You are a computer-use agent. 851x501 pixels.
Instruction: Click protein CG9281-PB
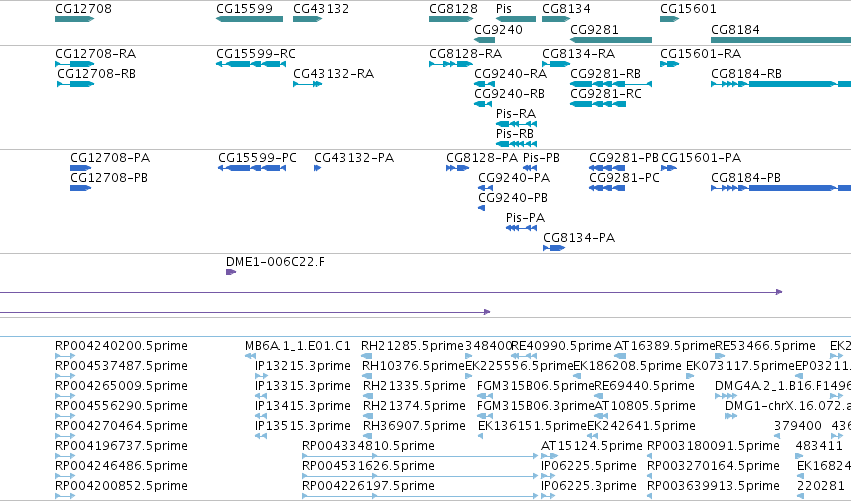[607, 168]
